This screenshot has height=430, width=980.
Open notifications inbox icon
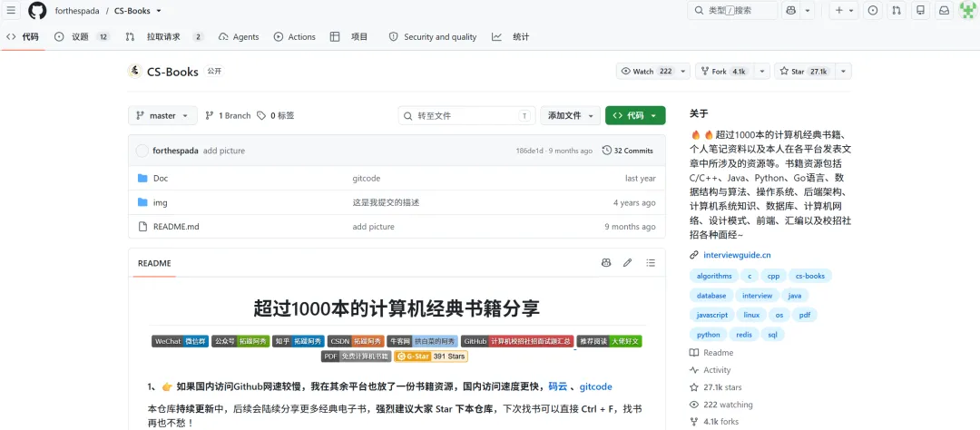click(x=945, y=11)
